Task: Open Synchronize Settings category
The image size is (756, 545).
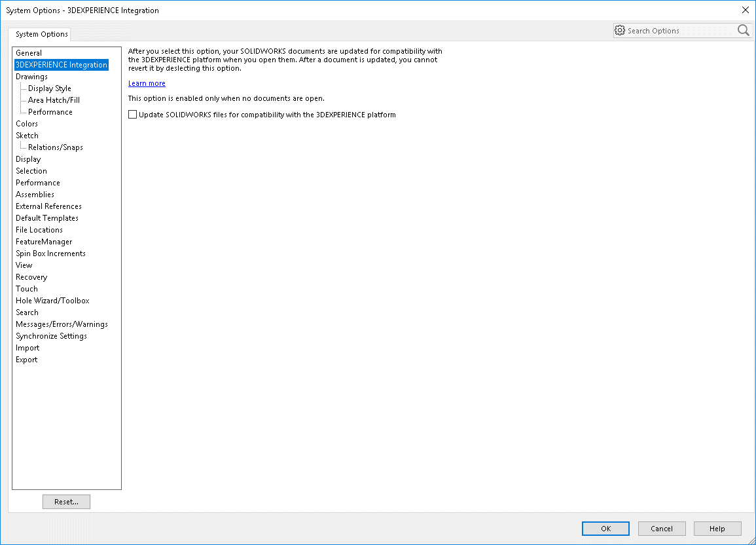Action: [x=51, y=336]
